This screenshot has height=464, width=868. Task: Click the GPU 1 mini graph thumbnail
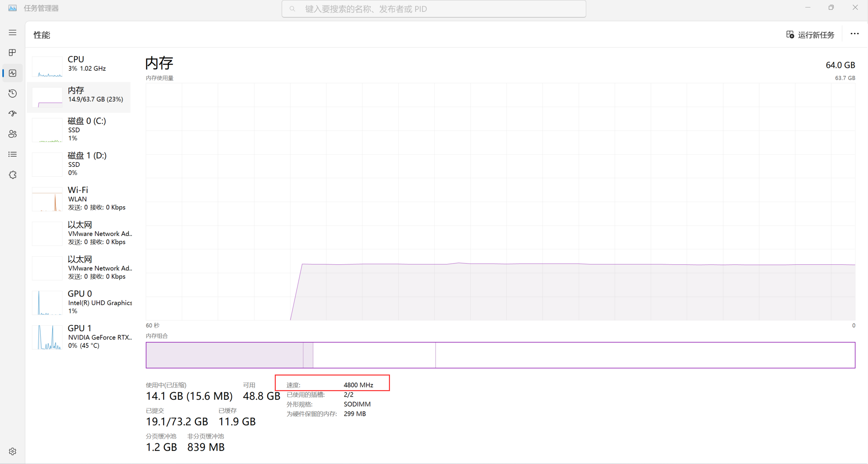click(x=47, y=338)
